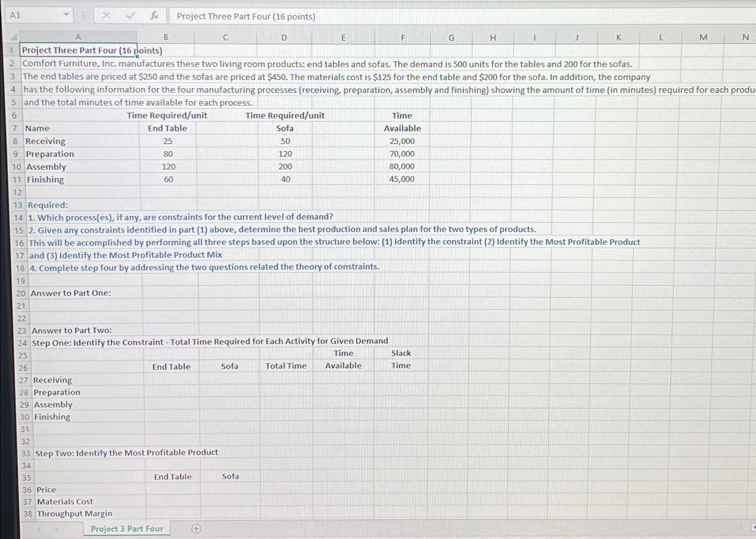The width and height of the screenshot is (756, 539).
Task: Select 'Step Two: Identify the Most Profitable Product'
Action: coord(127,453)
